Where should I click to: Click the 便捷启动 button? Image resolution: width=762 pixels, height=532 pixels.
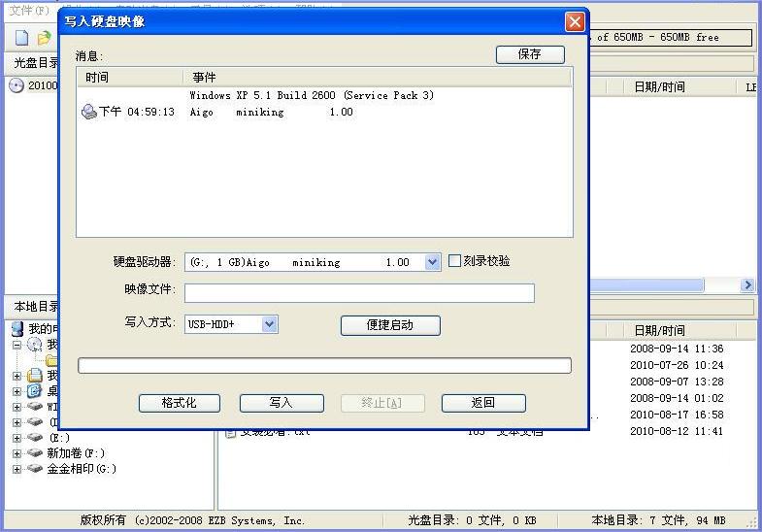(390, 325)
